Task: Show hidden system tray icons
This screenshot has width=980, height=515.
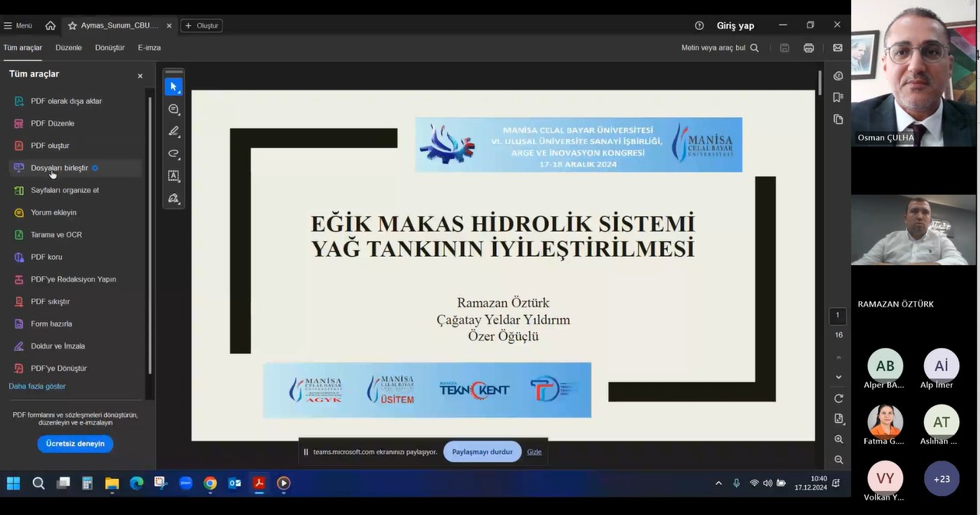Action: click(x=719, y=484)
